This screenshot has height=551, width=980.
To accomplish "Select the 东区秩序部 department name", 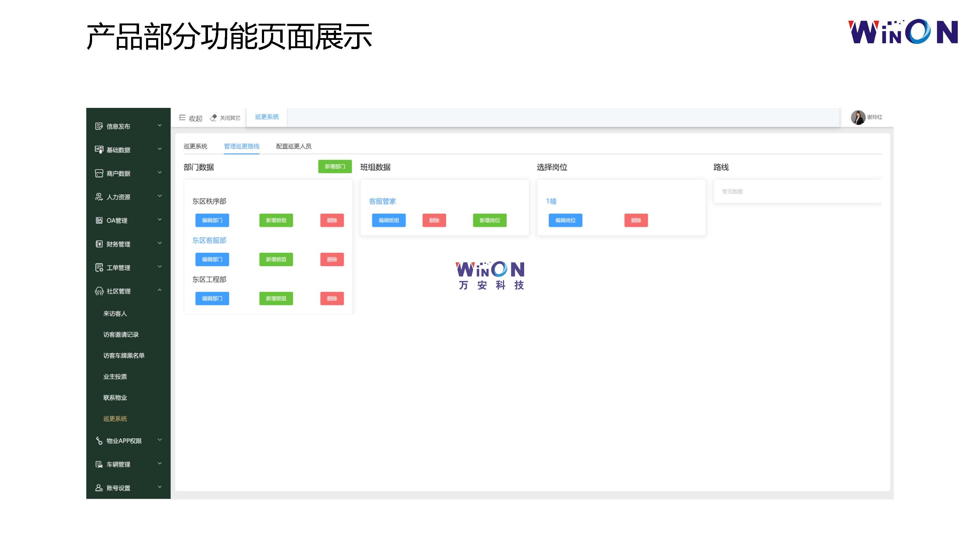I will coord(209,201).
